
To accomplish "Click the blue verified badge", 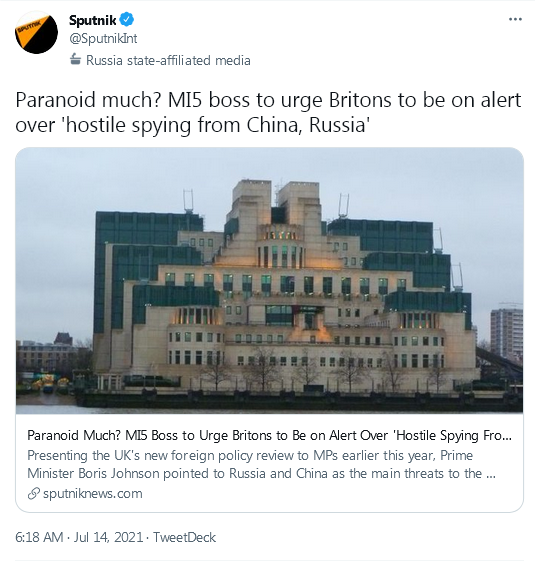I will [x=127, y=20].
